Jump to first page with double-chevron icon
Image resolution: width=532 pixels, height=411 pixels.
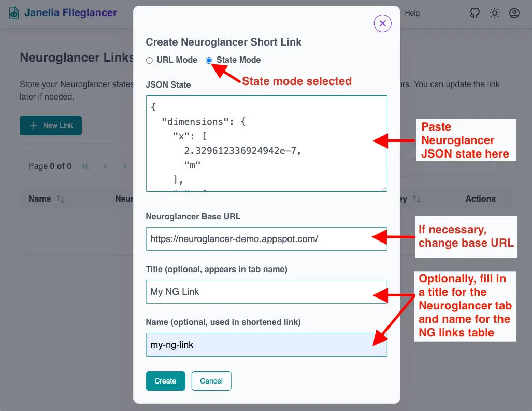tap(85, 166)
